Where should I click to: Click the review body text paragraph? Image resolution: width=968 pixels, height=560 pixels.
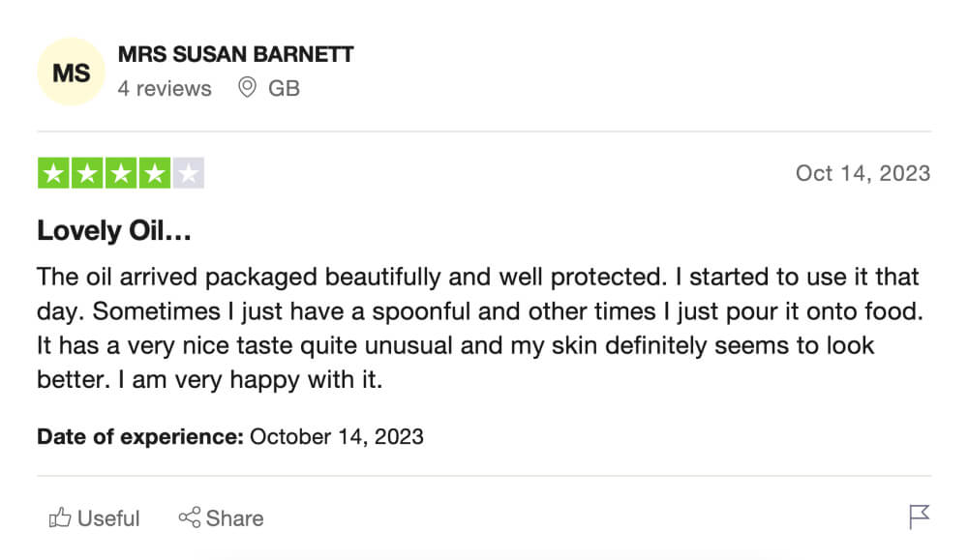coord(480,328)
